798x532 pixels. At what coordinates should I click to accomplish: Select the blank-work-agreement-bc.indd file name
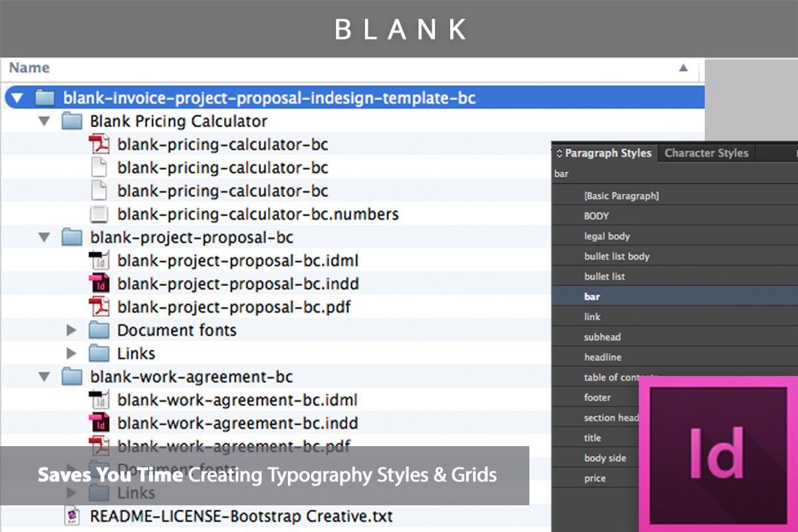237,423
